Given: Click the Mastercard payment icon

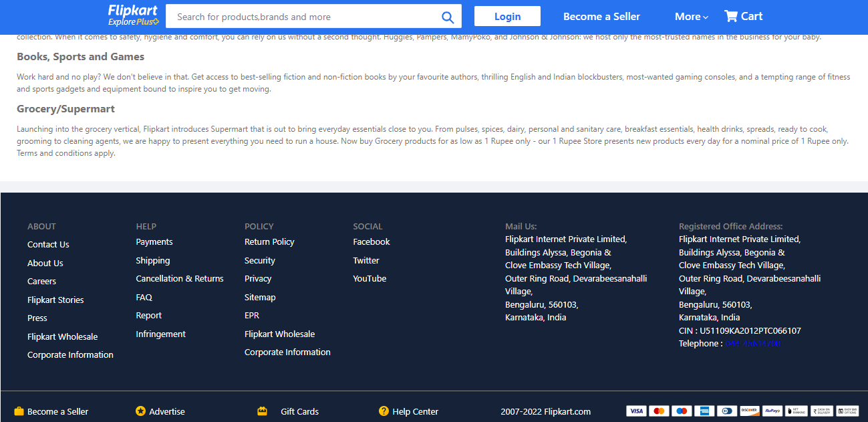Looking at the screenshot, I should tap(659, 411).
